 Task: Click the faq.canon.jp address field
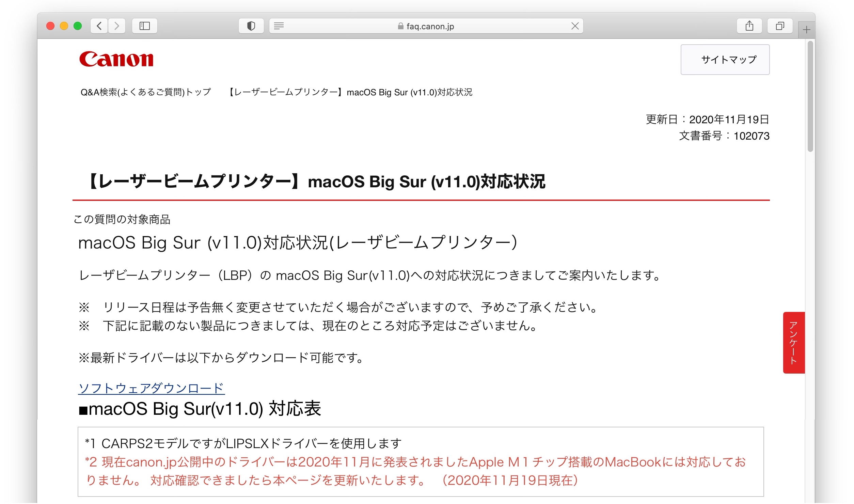430,26
